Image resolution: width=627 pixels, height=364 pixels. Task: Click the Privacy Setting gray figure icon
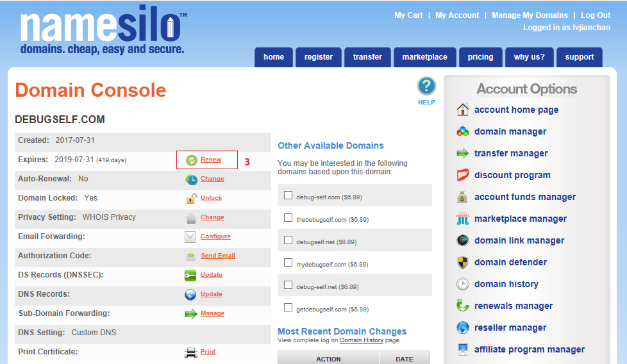pos(191,218)
